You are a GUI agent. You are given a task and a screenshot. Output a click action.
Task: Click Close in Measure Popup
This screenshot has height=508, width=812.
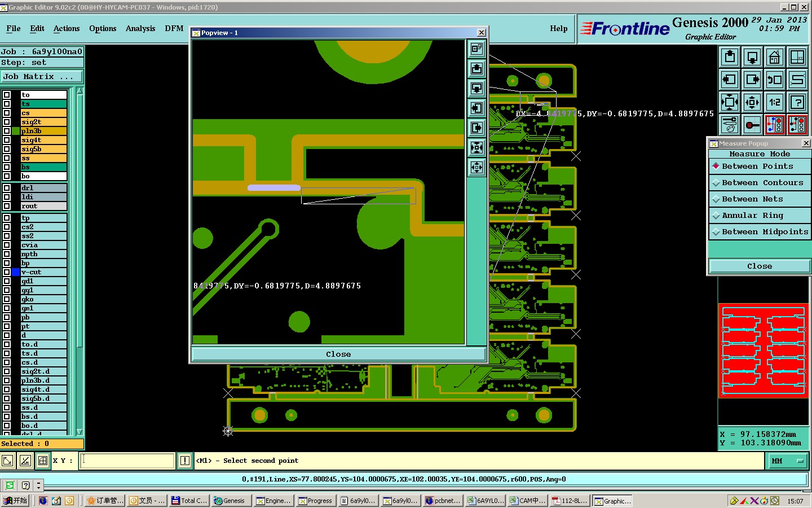tap(760, 266)
